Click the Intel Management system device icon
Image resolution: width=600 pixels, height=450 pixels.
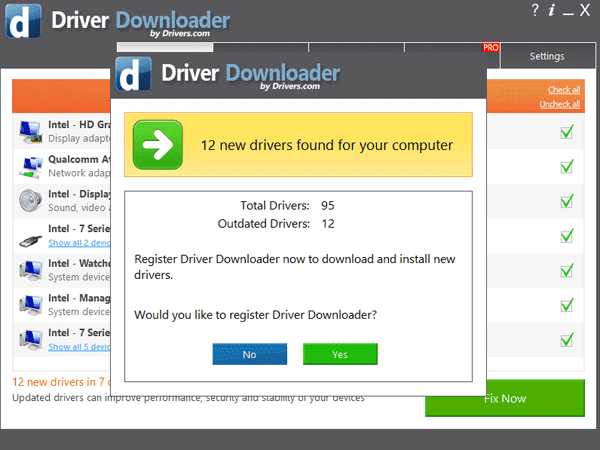pos(31,305)
